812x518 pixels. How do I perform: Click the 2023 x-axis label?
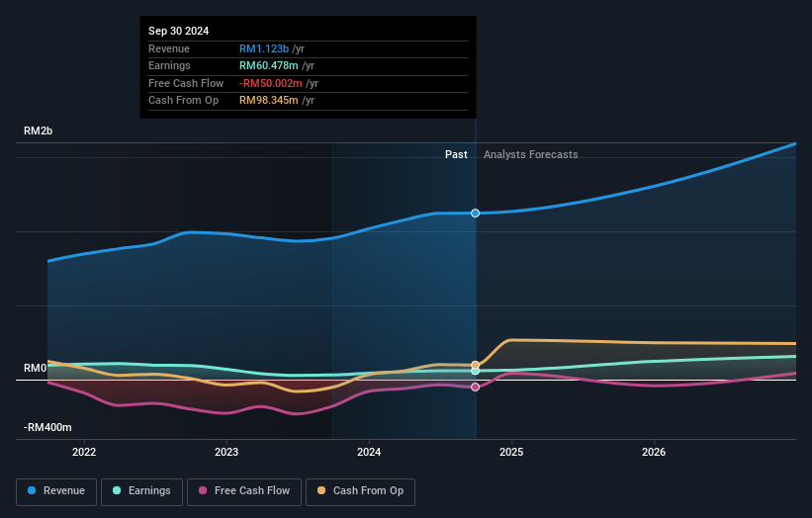point(226,452)
